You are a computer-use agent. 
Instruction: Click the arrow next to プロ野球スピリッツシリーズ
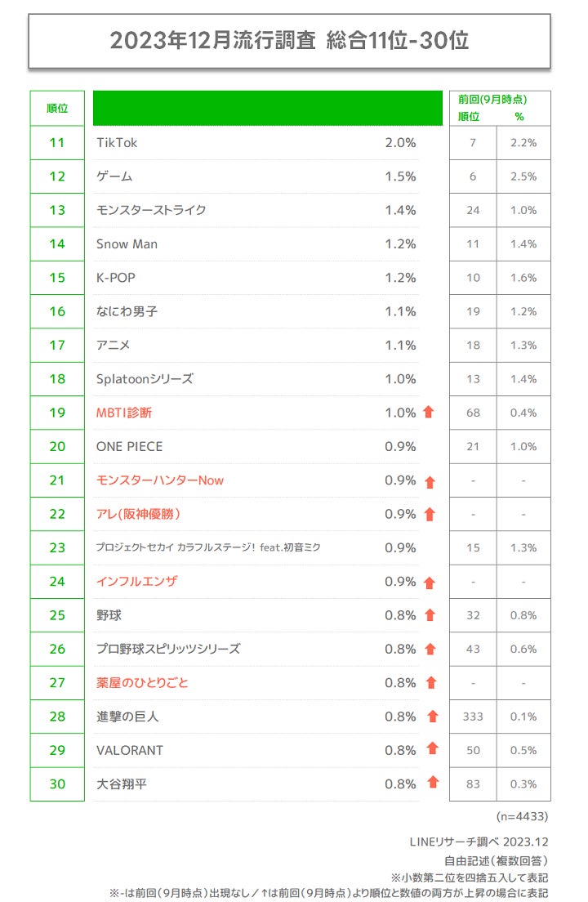(430, 650)
